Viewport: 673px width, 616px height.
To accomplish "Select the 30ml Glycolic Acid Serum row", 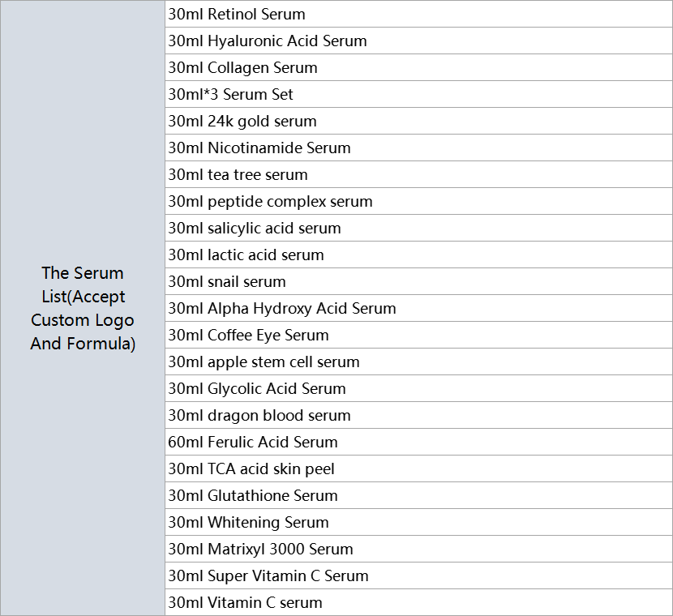I will 419,388.
